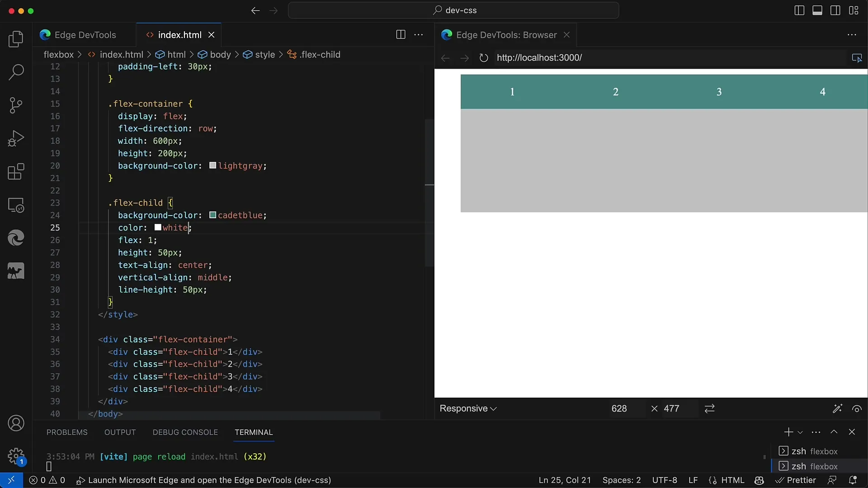Toggle primary side bar visibility

(x=799, y=10)
